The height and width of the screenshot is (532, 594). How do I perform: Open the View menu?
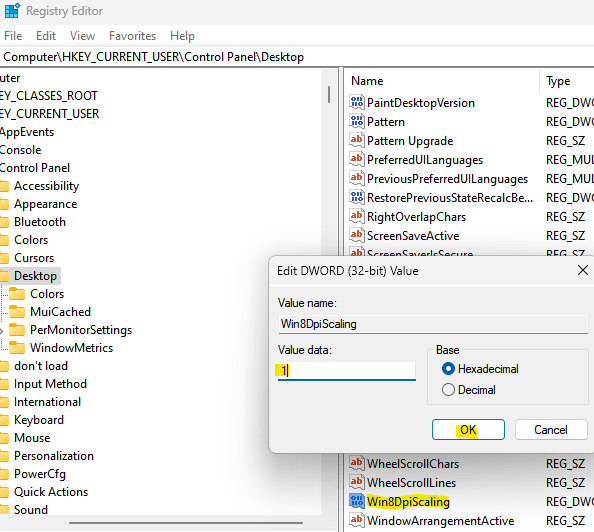(x=82, y=36)
